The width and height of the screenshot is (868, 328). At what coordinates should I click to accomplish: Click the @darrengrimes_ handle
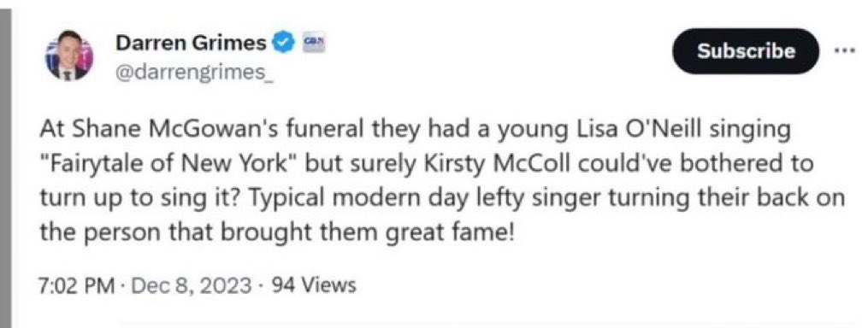194,71
